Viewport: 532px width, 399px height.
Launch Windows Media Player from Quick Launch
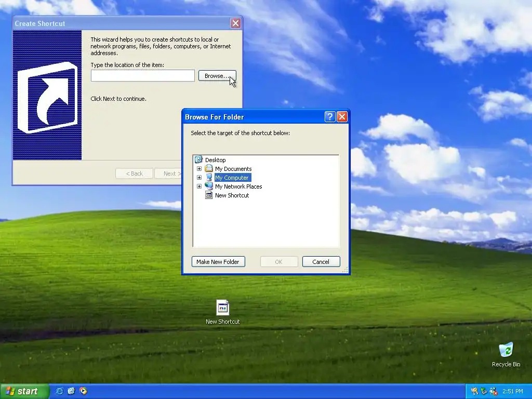click(83, 391)
